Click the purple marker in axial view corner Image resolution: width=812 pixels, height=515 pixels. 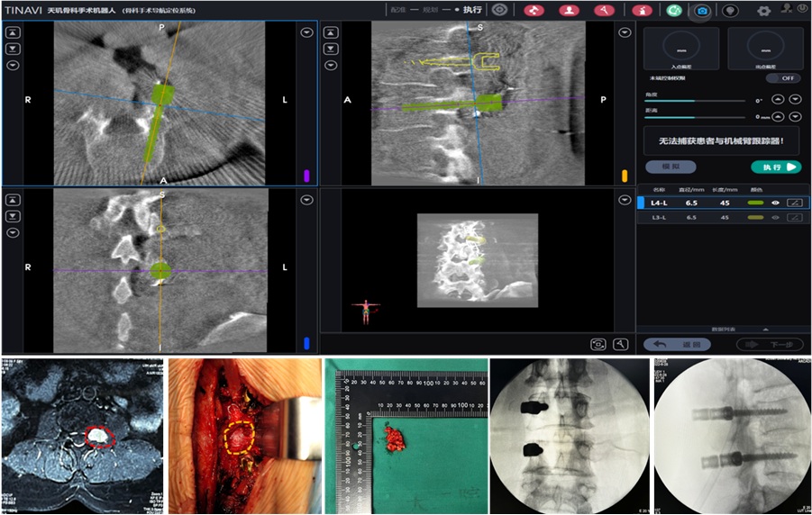pyautogui.click(x=306, y=176)
